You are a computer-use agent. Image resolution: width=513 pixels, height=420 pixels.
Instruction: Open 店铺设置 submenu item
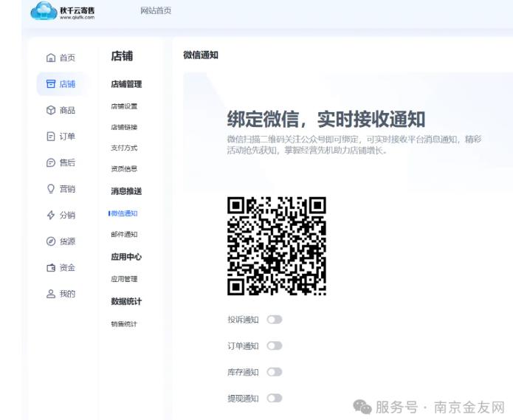click(x=124, y=106)
